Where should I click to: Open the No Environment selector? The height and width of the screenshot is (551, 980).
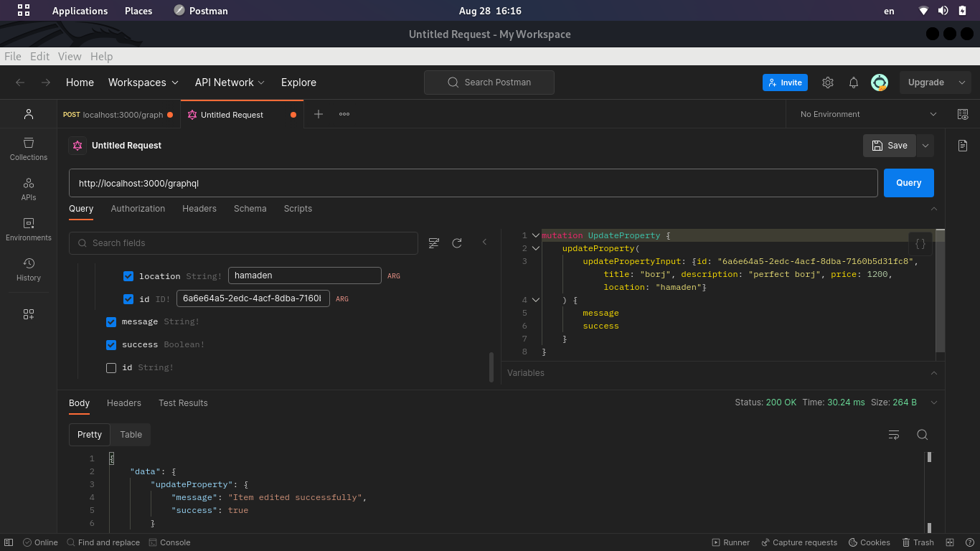point(868,114)
